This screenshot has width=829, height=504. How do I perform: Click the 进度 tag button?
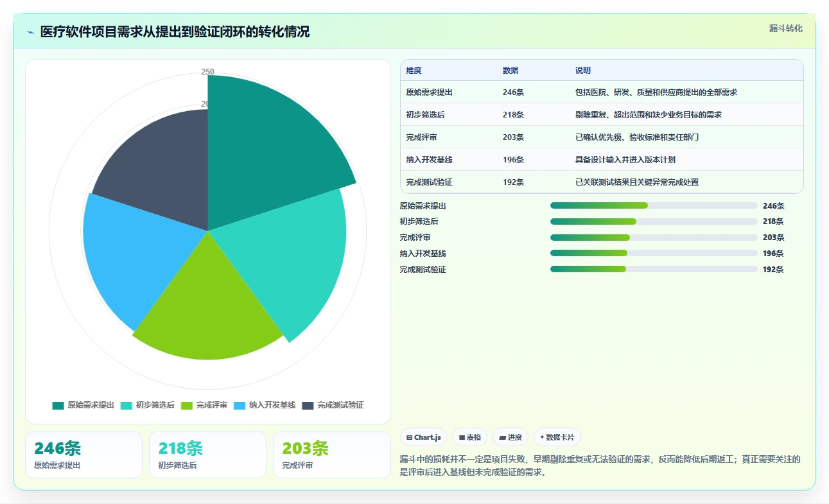coord(510,437)
